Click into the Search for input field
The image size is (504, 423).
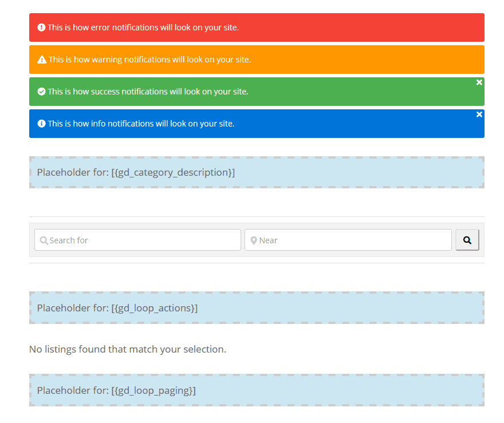[137, 239]
